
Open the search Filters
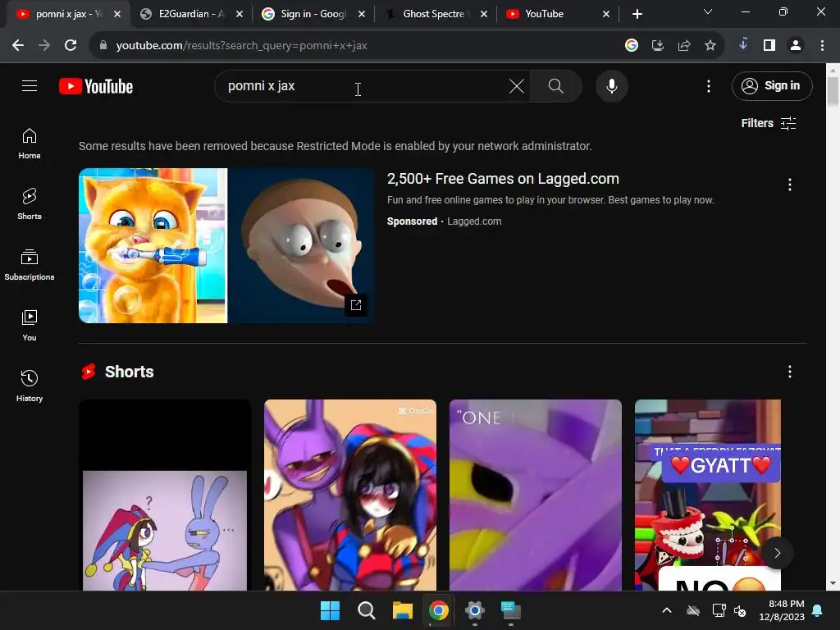pos(769,123)
